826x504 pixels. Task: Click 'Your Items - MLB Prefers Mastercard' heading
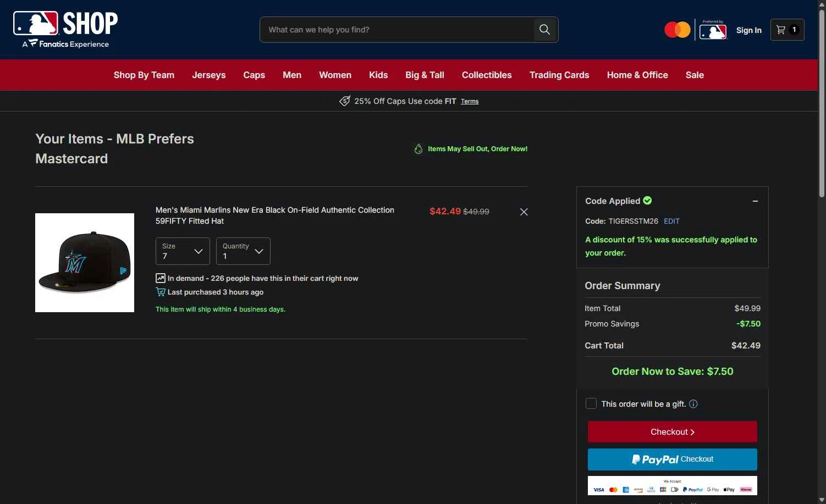pos(114,149)
